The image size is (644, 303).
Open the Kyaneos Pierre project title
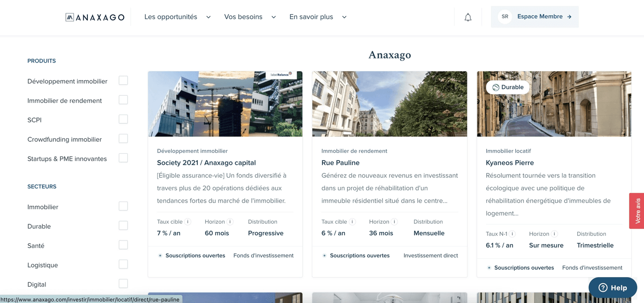(x=510, y=163)
